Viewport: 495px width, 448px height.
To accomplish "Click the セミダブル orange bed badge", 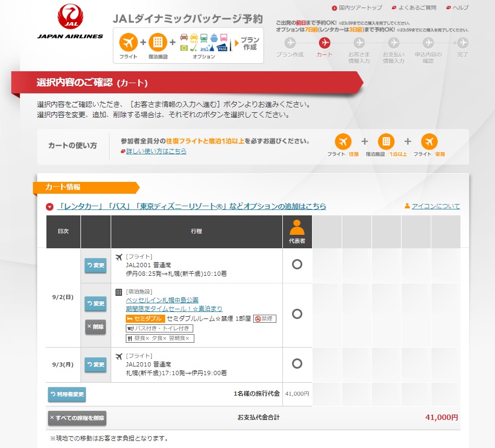I will click(x=145, y=319).
